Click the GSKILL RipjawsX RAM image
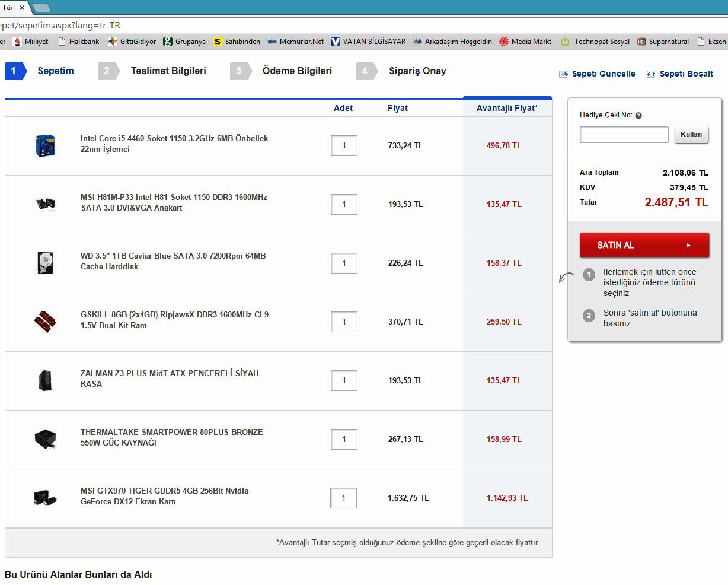Viewport: 728px width, 585px height. [x=45, y=321]
